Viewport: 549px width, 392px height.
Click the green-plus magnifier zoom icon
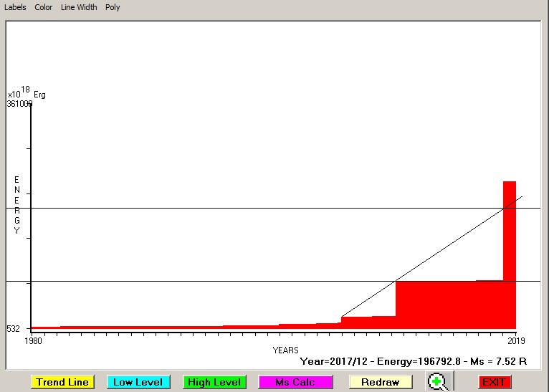[437, 382]
